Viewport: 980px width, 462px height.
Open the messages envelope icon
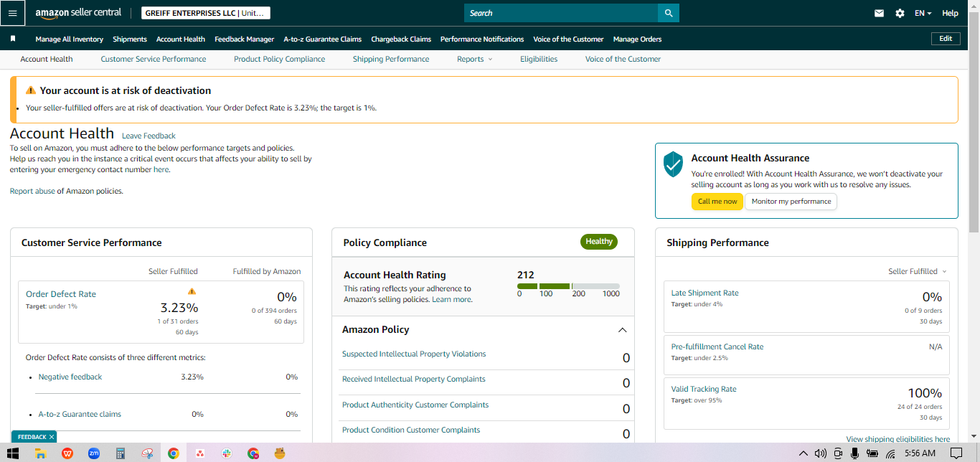pyautogui.click(x=879, y=13)
